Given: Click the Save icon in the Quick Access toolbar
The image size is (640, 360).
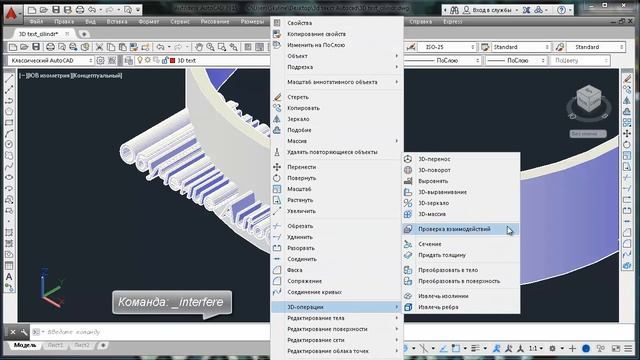Looking at the screenshot, I should (56, 9).
